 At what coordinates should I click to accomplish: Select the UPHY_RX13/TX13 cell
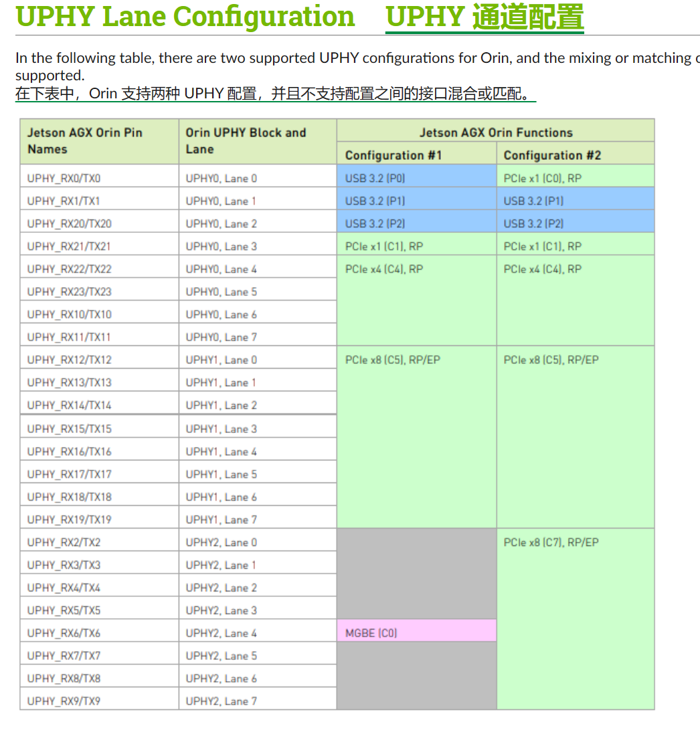click(100, 381)
